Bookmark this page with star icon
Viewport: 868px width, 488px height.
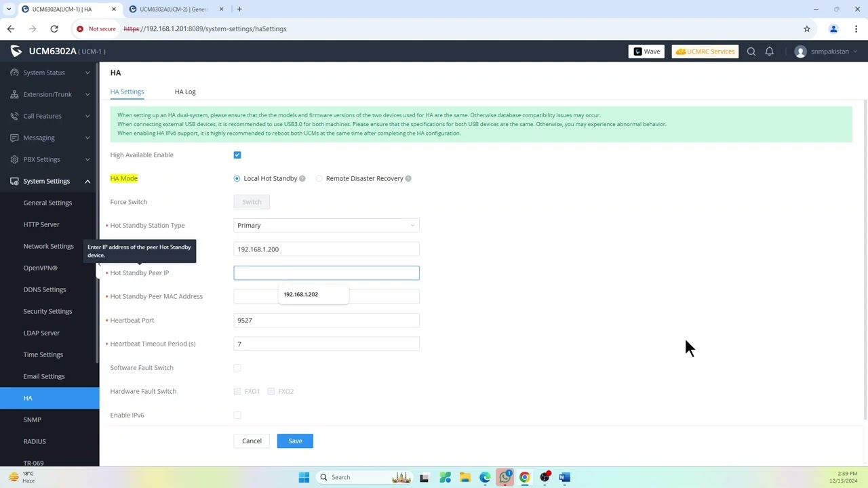pos(807,28)
